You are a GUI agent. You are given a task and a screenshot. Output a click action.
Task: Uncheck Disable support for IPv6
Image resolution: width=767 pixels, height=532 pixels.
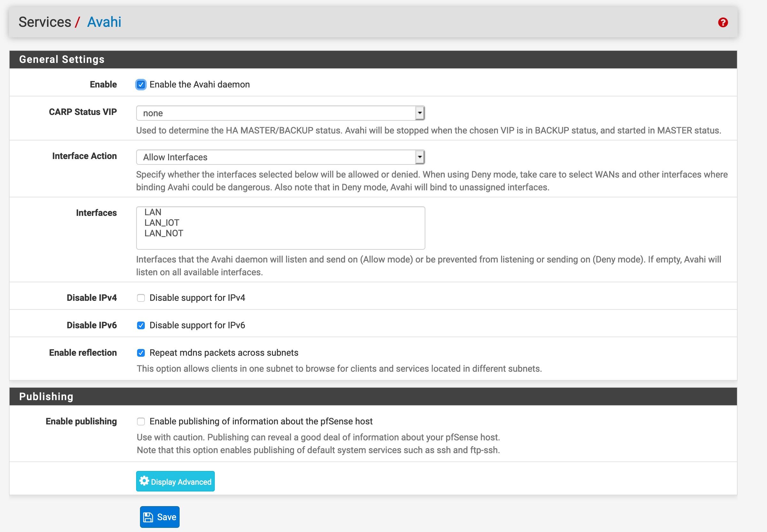tap(141, 325)
